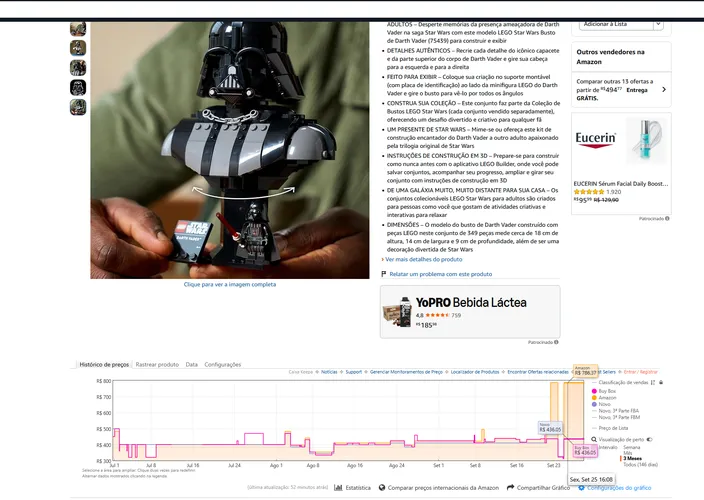This screenshot has width=704, height=500.
Task: Expand Ver mais detalhes do produto
Action: click(421, 259)
